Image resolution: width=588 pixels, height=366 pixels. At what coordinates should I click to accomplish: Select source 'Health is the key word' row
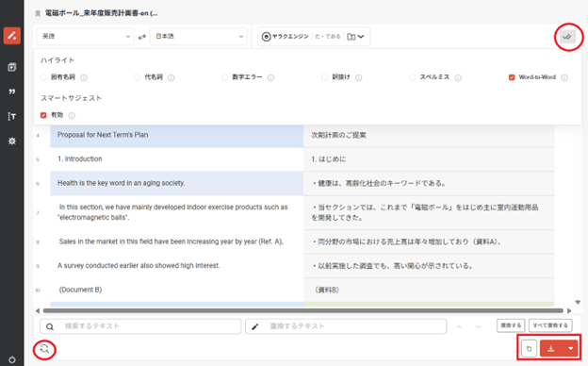(x=176, y=183)
